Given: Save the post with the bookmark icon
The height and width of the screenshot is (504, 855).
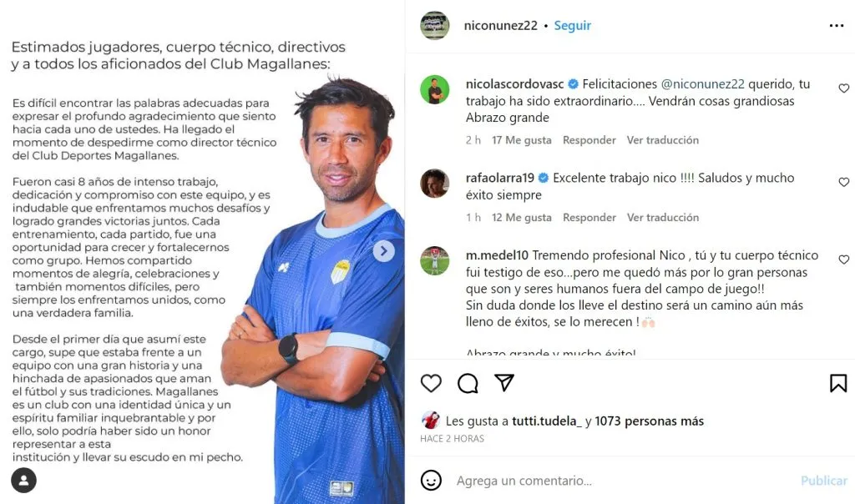Looking at the screenshot, I should (x=838, y=383).
